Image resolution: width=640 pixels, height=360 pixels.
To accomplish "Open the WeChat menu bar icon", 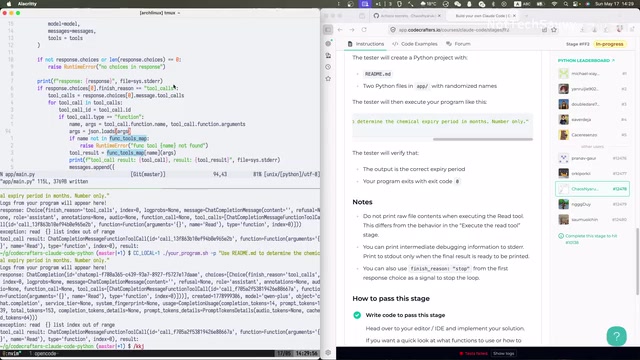I will 458,4.
